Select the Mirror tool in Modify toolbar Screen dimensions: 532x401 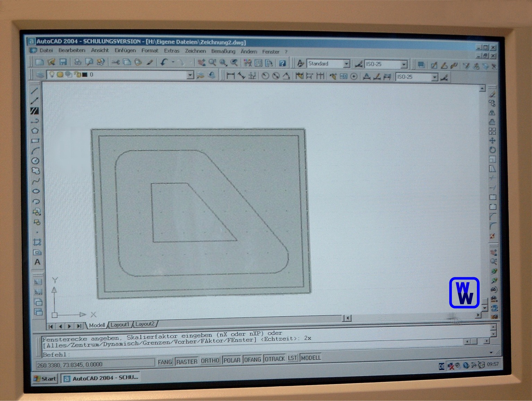492,113
